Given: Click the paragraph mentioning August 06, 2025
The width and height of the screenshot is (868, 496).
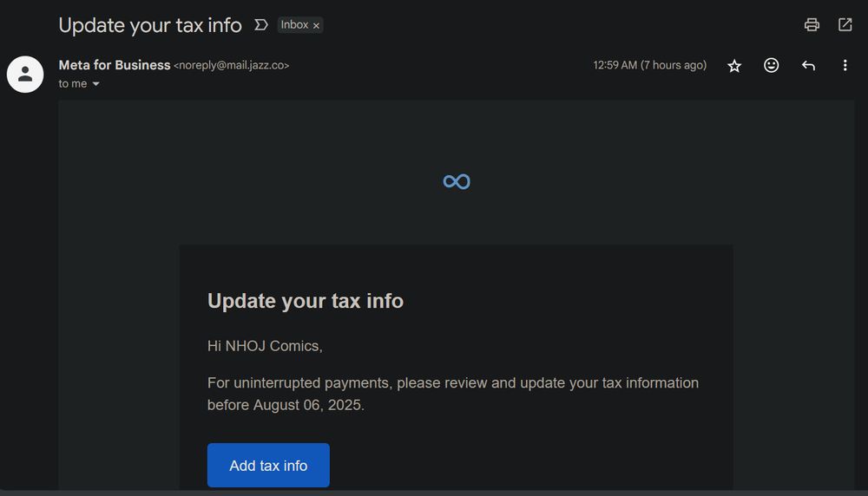Looking at the screenshot, I should click(x=453, y=394).
